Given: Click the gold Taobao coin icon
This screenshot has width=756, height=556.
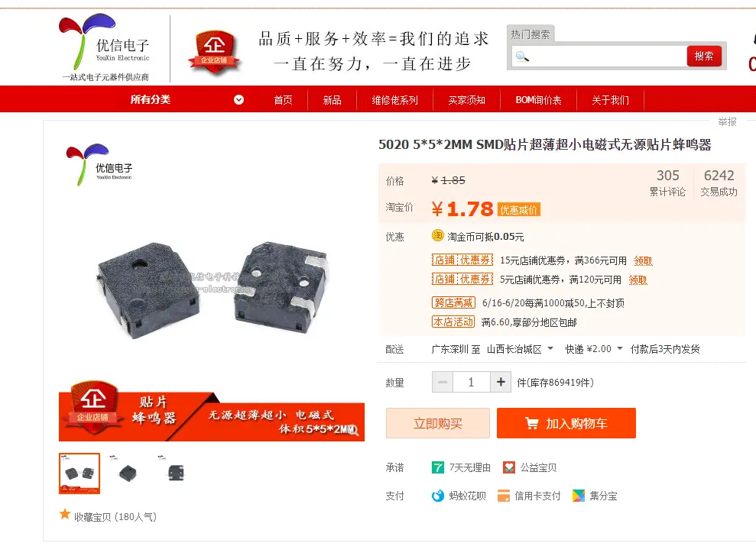Looking at the screenshot, I should pos(437,235).
